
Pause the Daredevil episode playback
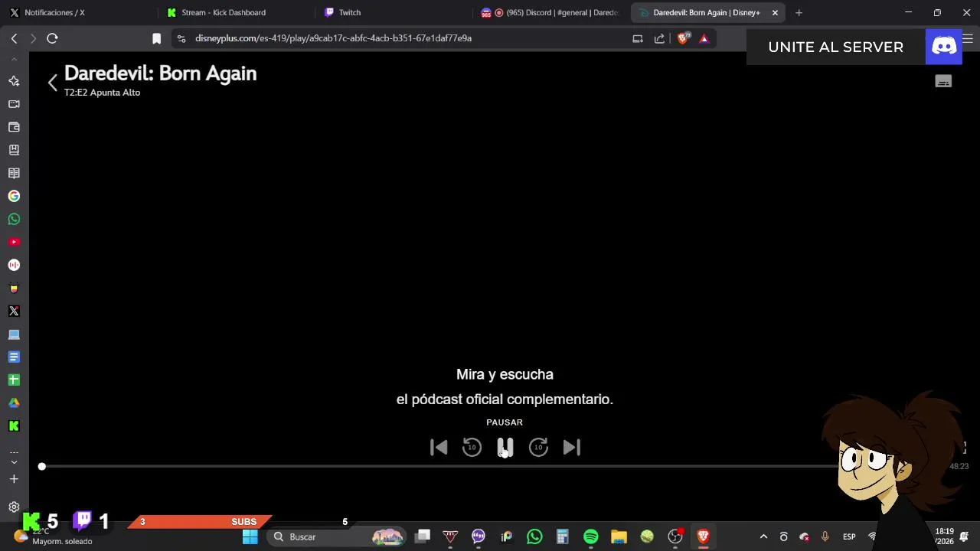(505, 447)
